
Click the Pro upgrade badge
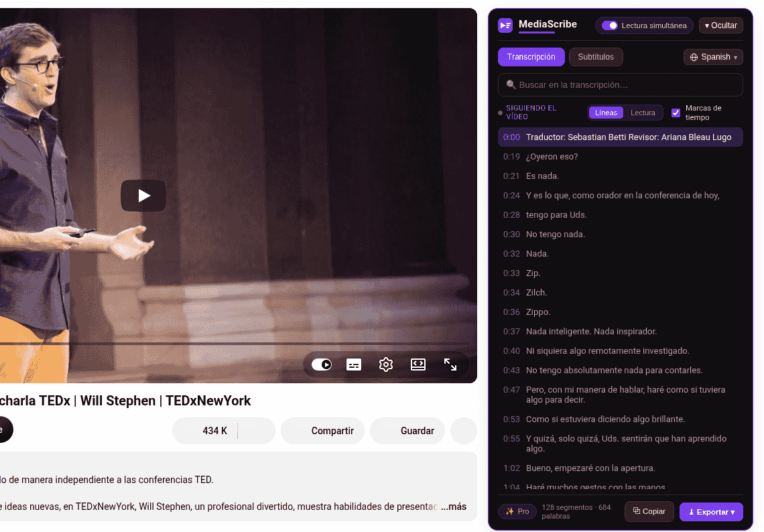517,511
